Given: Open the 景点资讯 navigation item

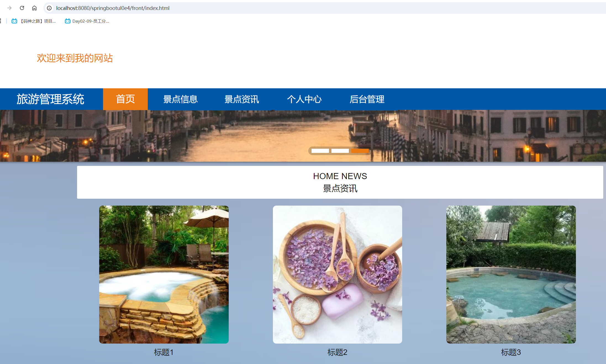Looking at the screenshot, I should click(x=241, y=99).
